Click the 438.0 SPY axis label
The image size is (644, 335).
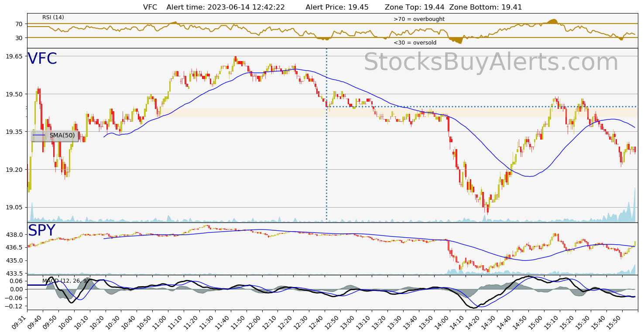[x=14, y=235]
